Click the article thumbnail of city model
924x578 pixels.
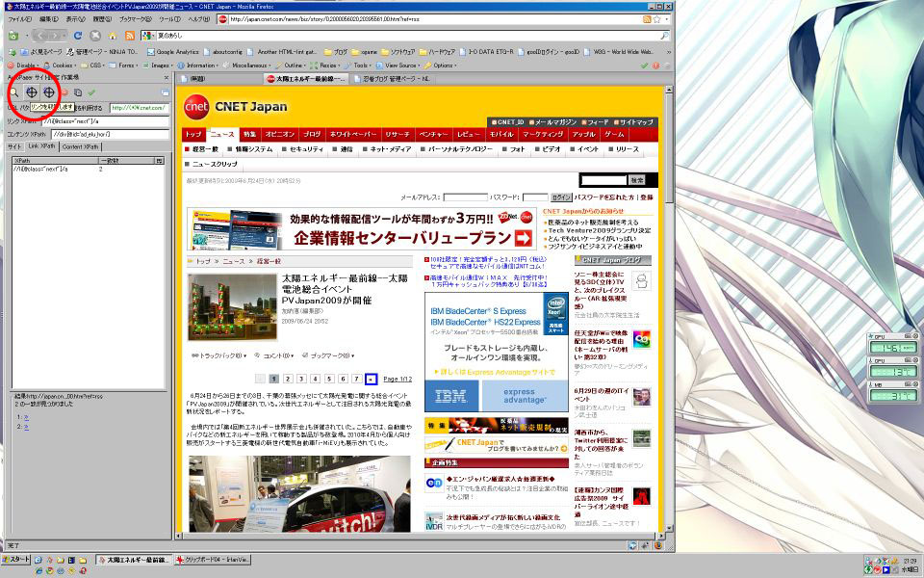point(232,306)
